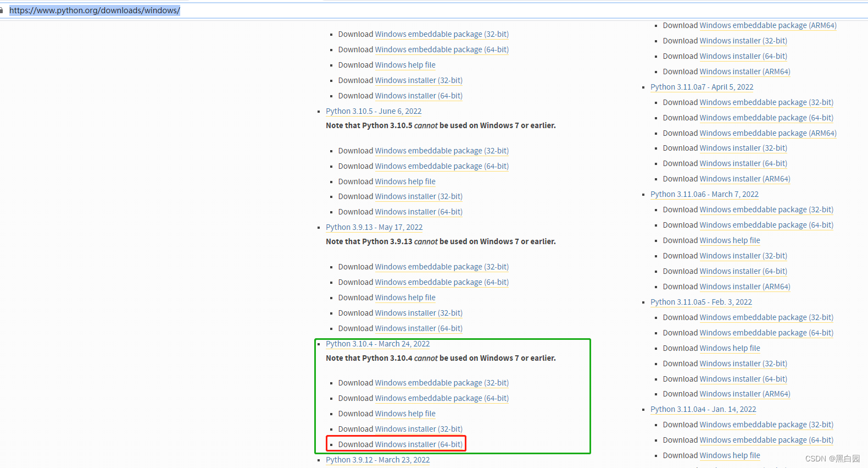Open the Python 3.11.0a5 - Feb. 3, 2022 release link
Image resolution: width=868 pixels, height=468 pixels.
coord(701,302)
